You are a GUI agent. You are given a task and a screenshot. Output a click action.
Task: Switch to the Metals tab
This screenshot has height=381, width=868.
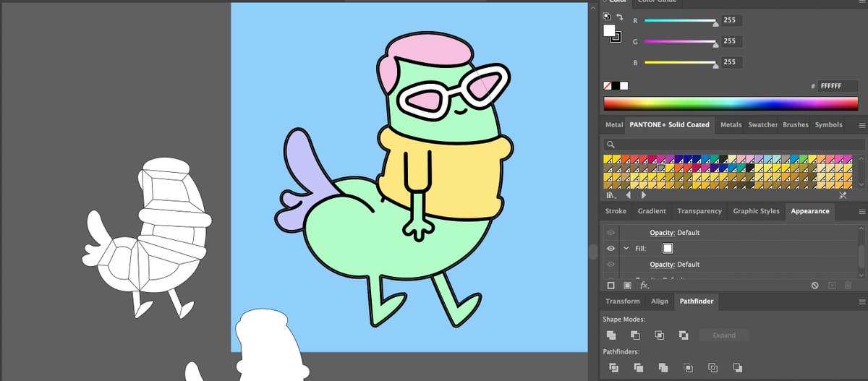(731, 124)
